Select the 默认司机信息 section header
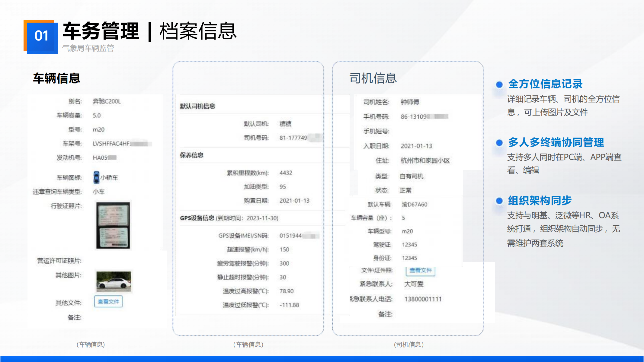644x362 pixels. coord(197,106)
